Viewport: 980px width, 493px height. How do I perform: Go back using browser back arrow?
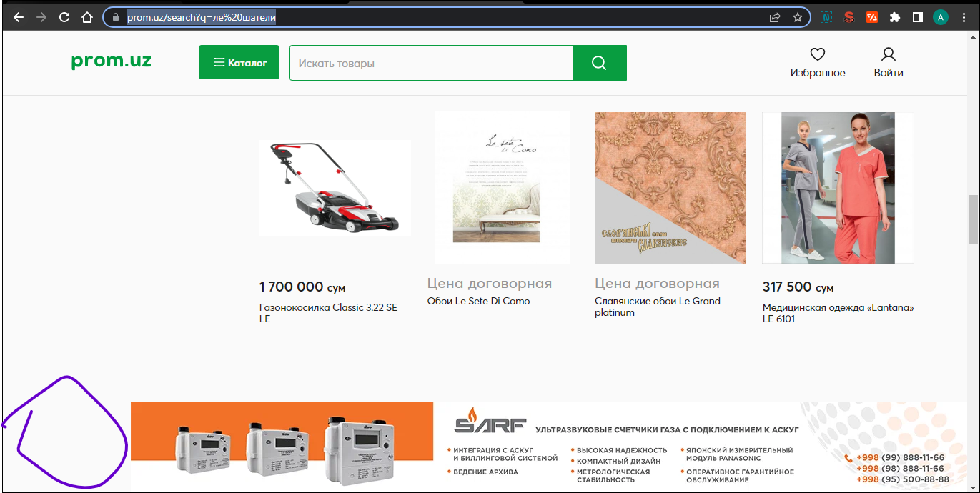pos(19,17)
